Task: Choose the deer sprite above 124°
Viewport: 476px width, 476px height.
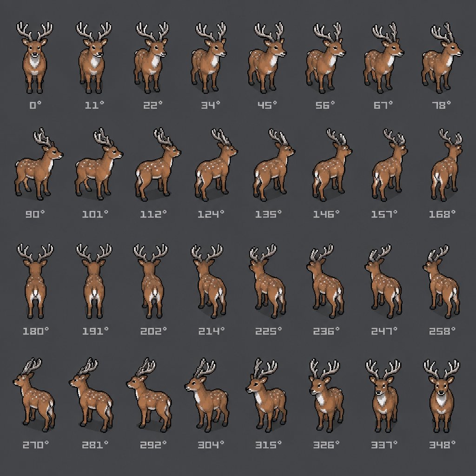Action: tap(216, 165)
